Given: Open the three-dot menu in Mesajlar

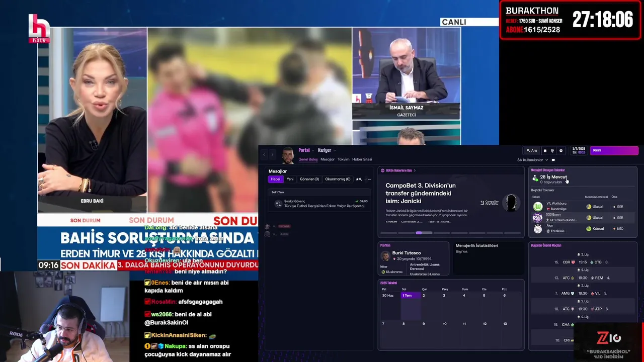Looking at the screenshot, I should [x=369, y=179].
